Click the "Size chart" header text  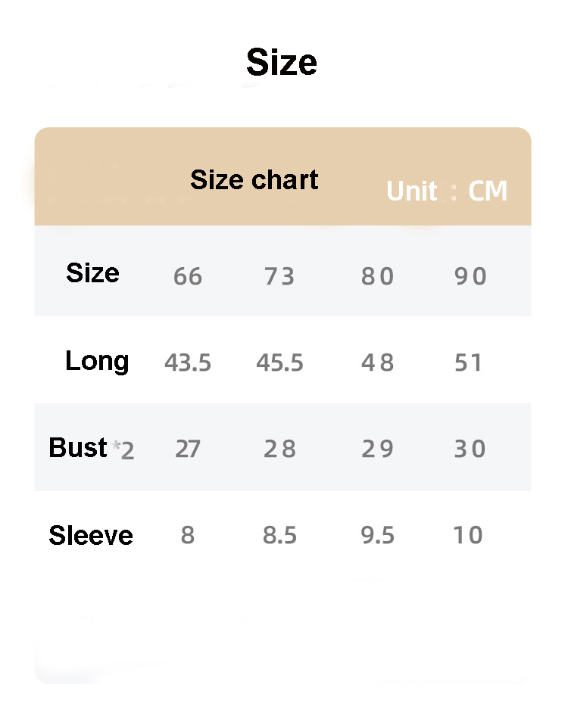coord(254,180)
